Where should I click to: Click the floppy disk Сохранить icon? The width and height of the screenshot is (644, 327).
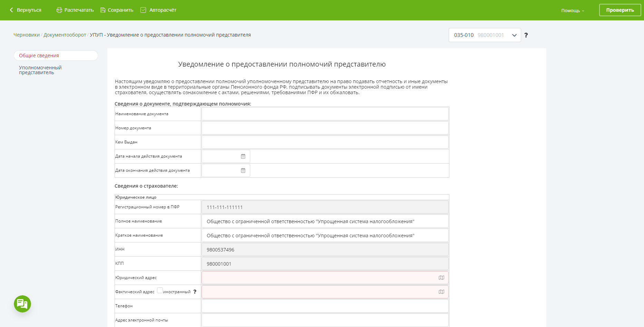pos(103,10)
